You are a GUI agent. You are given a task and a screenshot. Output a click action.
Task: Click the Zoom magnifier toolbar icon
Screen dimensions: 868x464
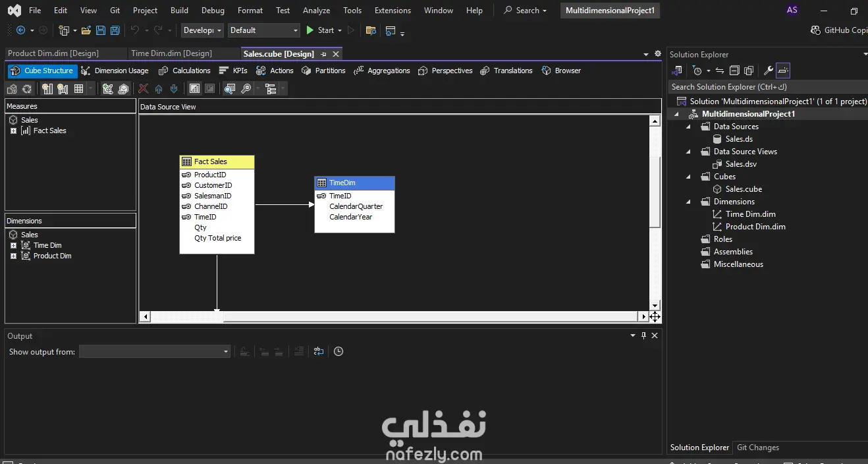tap(246, 88)
